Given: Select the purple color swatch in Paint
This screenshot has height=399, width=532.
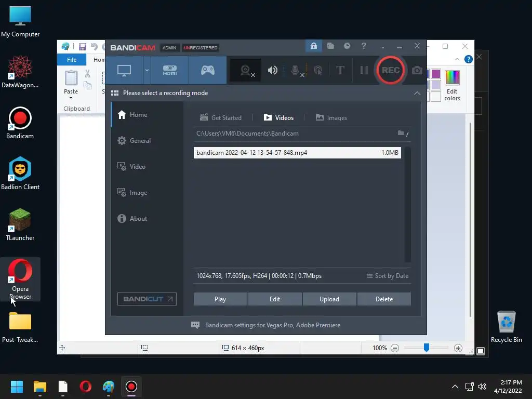Looking at the screenshot, I should [x=436, y=74].
